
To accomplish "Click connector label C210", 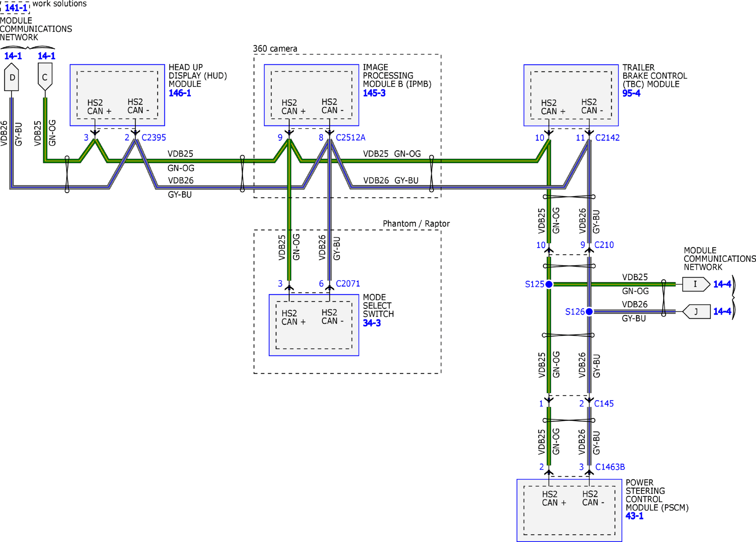I will click(x=604, y=245).
